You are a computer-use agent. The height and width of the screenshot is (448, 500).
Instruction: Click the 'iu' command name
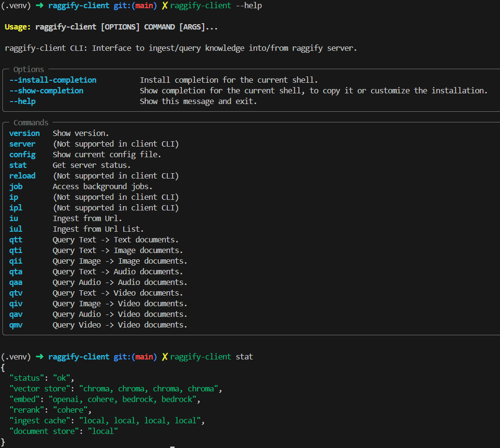point(14,219)
